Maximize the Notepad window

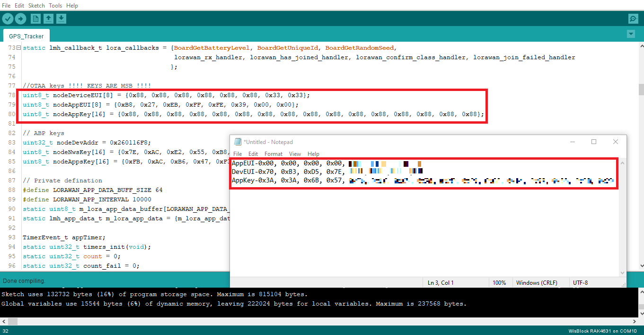point(594,142)
